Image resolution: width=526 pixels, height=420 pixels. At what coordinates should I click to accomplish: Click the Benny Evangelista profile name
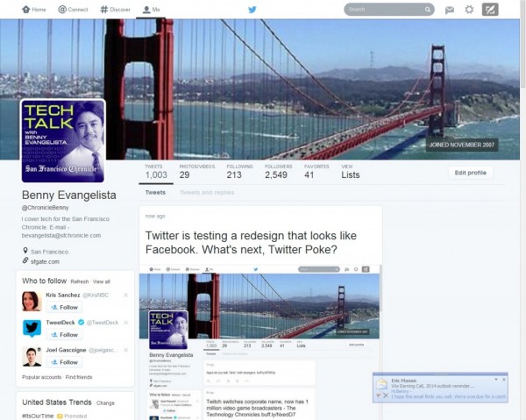pos(69,195)
